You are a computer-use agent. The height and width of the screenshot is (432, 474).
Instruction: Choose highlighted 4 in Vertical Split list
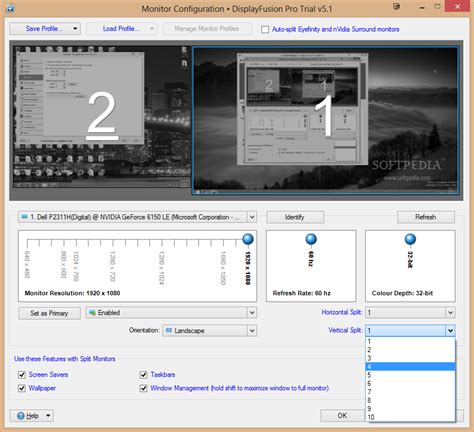pos(410,367)
